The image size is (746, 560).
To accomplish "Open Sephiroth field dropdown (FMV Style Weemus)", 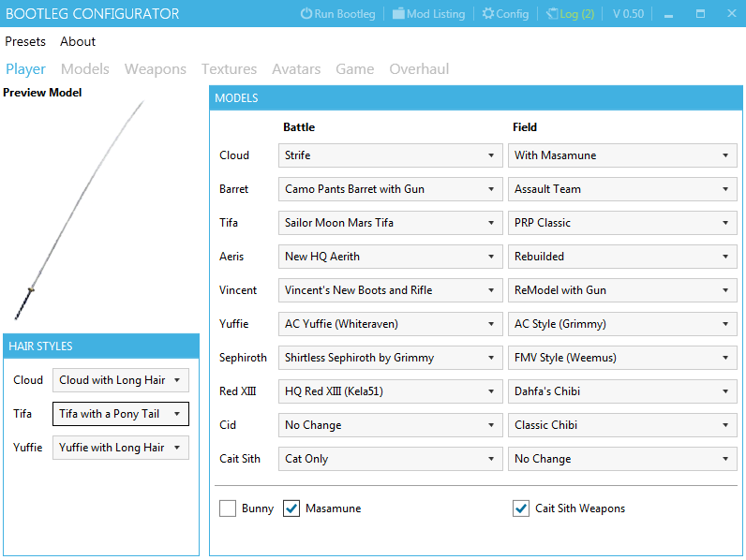I will 622,358.
